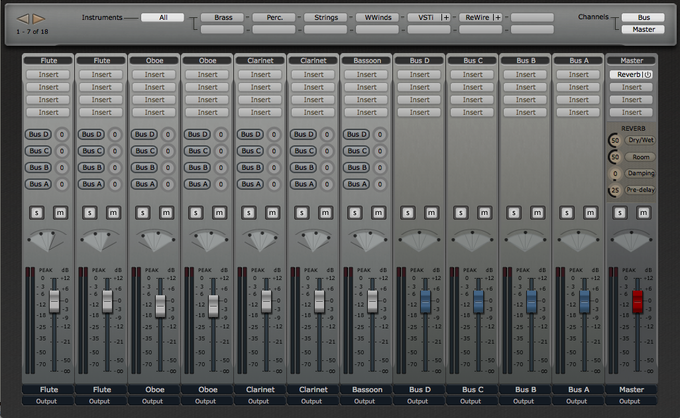The width and height of the screenshot is (680, 418).
Task: Filter mixer to Brass instruments
Action: [x=222, y=17]
